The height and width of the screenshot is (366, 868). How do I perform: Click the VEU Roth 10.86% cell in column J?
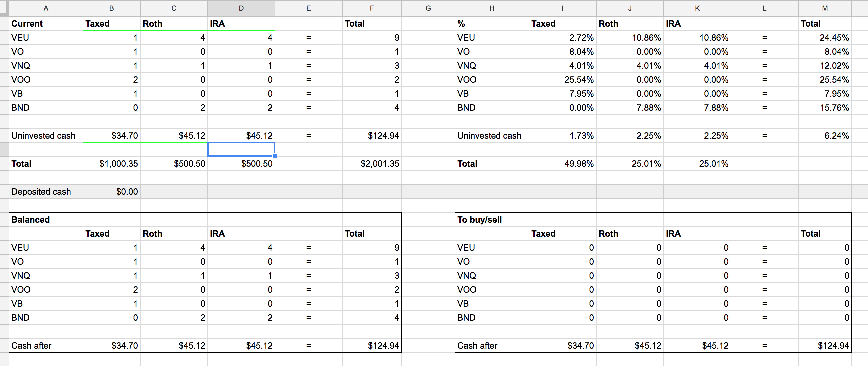(630, 37)
